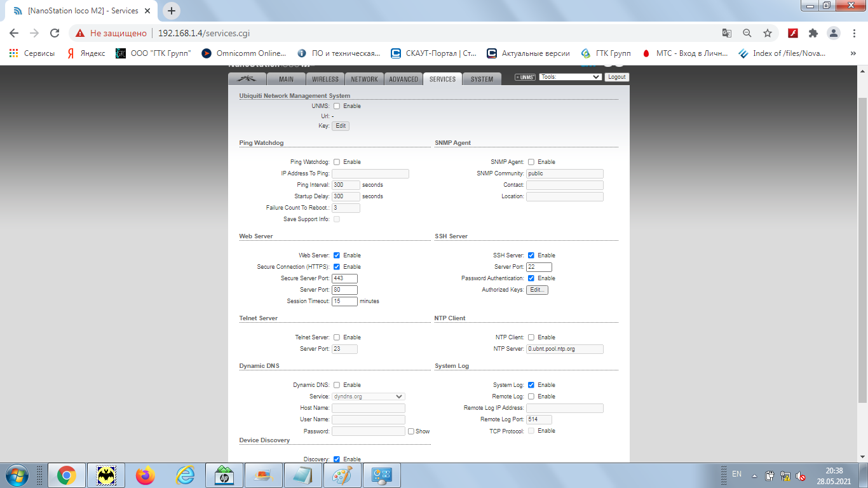Viewport: 868px width, 488px height.
Task: Switch to the MAIN tab
Action: coord(286,79)
